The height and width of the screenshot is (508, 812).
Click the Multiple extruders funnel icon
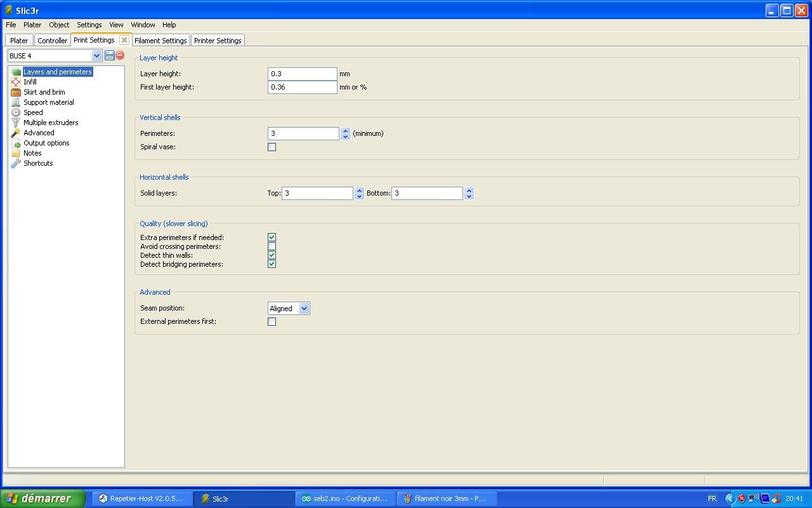[x=16, y=123]
